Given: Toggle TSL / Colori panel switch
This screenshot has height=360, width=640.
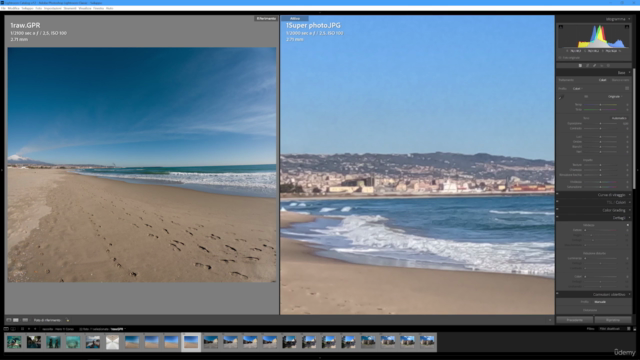Looking at the screenshot, I should (558, 202).
